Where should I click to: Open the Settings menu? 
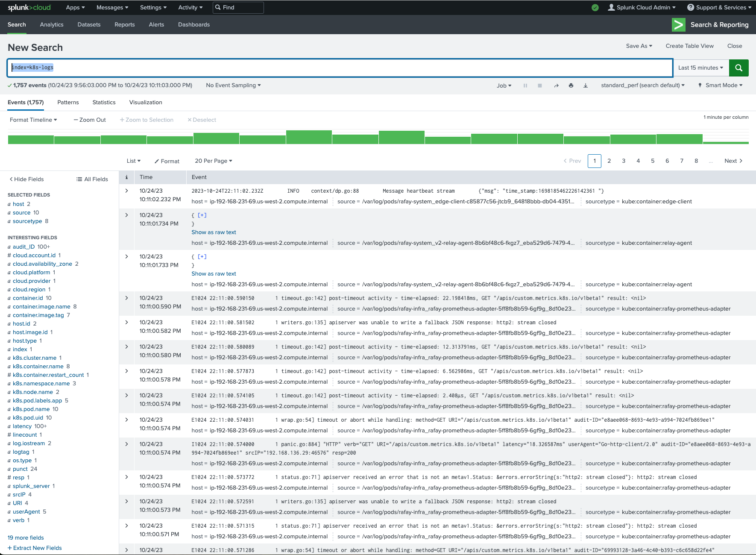pos(153,7)
